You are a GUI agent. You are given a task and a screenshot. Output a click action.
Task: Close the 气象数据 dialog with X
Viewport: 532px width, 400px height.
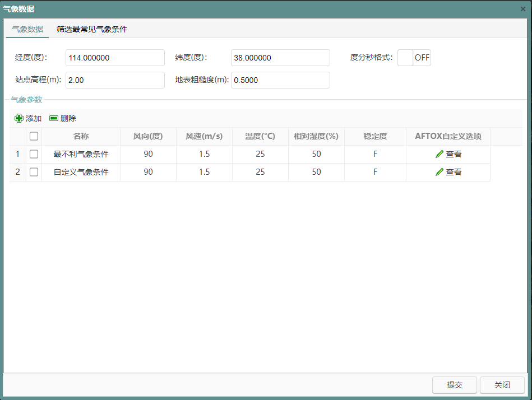pos(523,9)
